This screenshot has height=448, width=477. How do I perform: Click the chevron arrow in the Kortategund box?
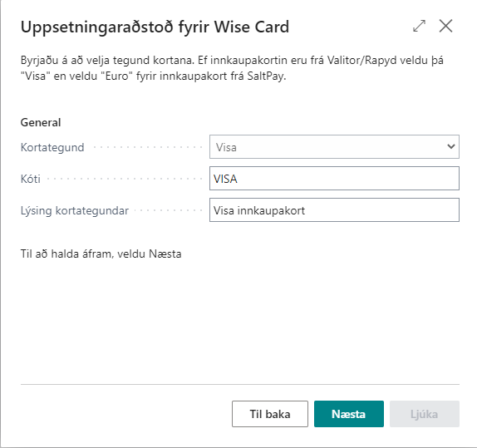point(451,146)
